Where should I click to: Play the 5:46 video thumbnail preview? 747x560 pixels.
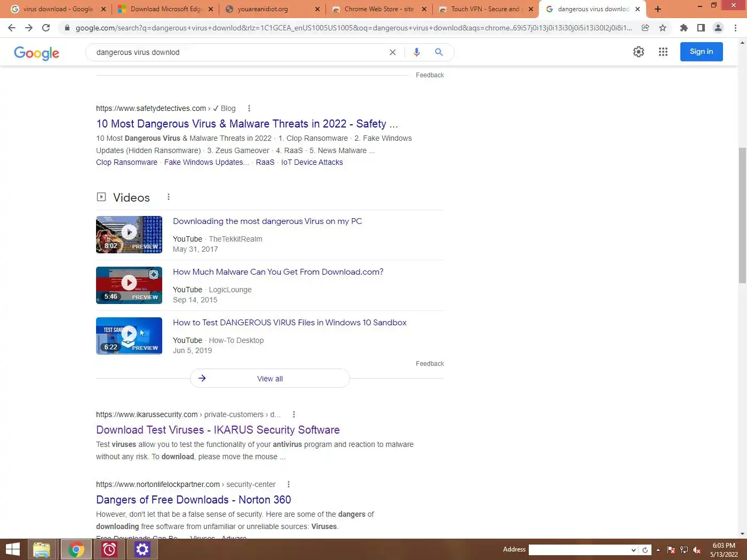[129, 285]
